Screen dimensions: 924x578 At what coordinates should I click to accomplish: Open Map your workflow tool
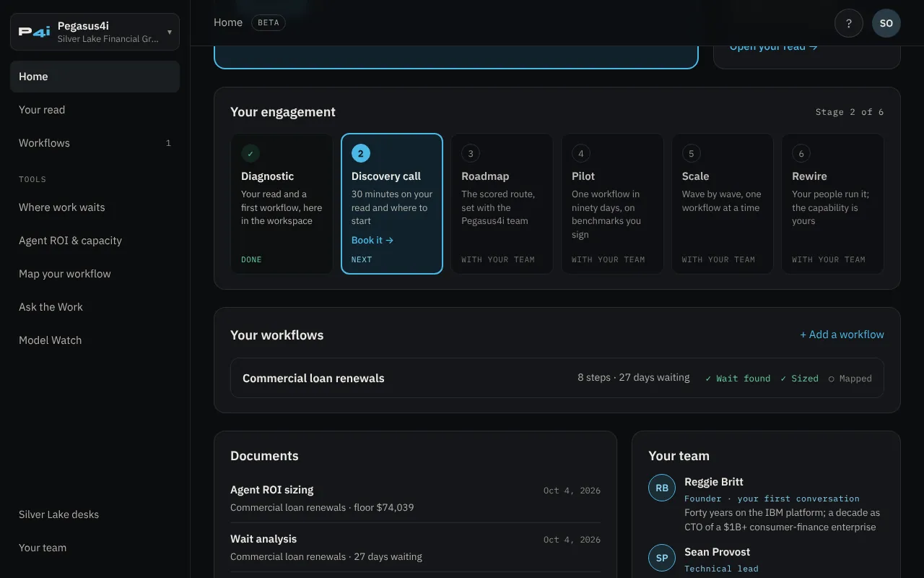pyautogui.click(x=95, y=274)
